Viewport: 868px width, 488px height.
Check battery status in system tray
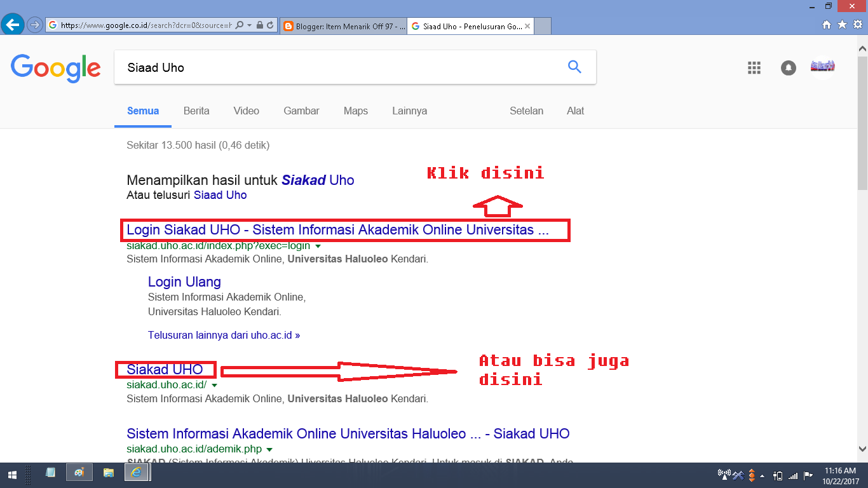point(778,475)
